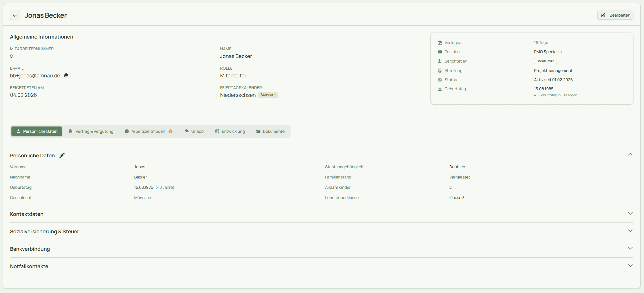Expand the Notfallkontakte section

coord(630,266)
